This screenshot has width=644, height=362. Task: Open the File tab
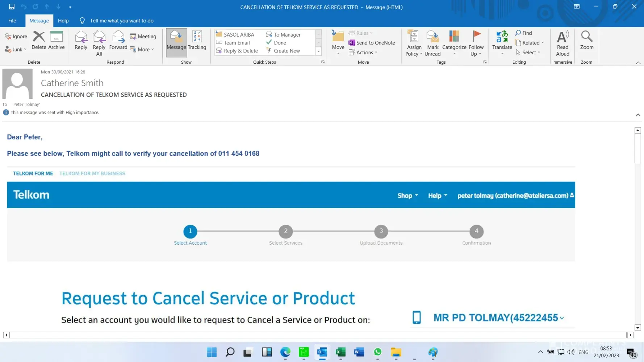[x=12, y=21]
